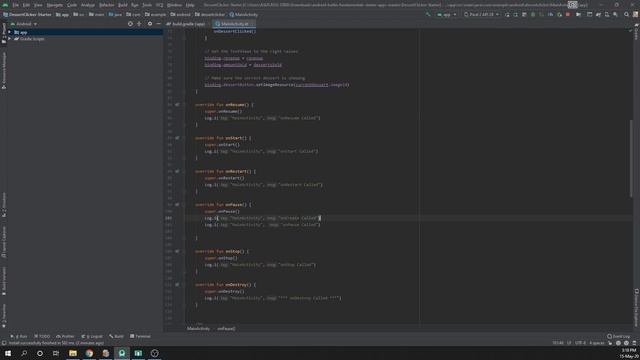Viewport: 640px width, 360px height.
Task: Expand the app module in project tree
Action: click(9, 32)
